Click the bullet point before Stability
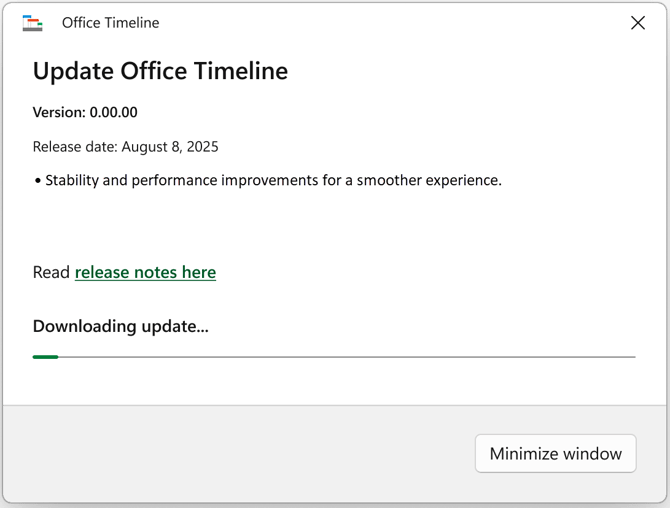This screenshot has width=670, height=508. [x=37, y=181]
